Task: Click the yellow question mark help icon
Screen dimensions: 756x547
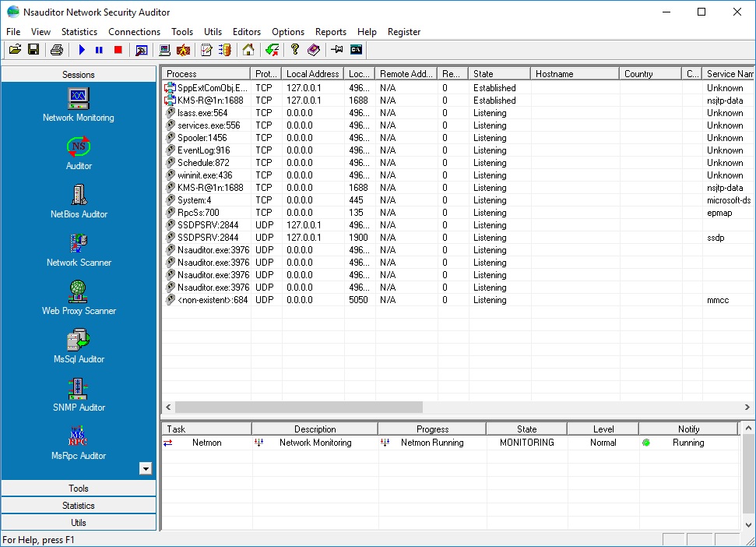Action: pos(295,50)
